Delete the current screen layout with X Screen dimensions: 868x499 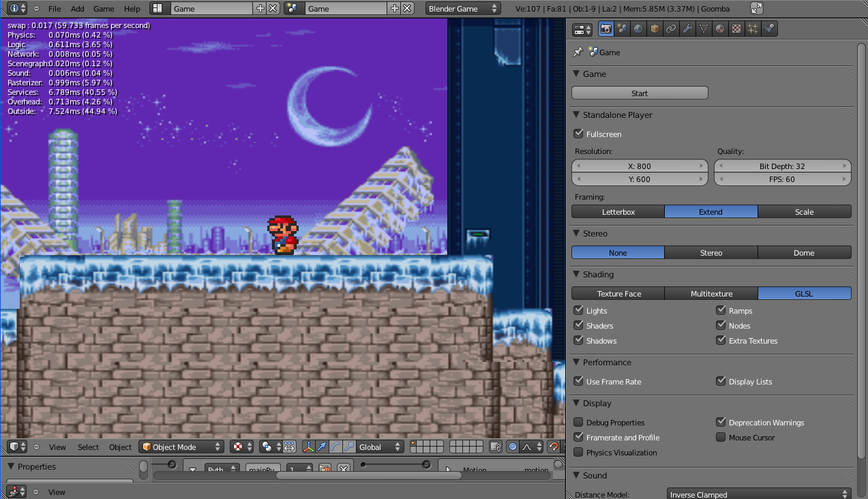[273, 8]
